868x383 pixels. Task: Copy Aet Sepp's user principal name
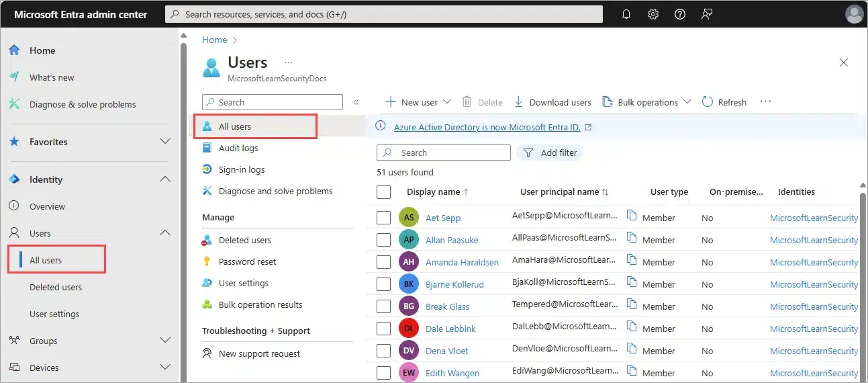coord(631,216)
